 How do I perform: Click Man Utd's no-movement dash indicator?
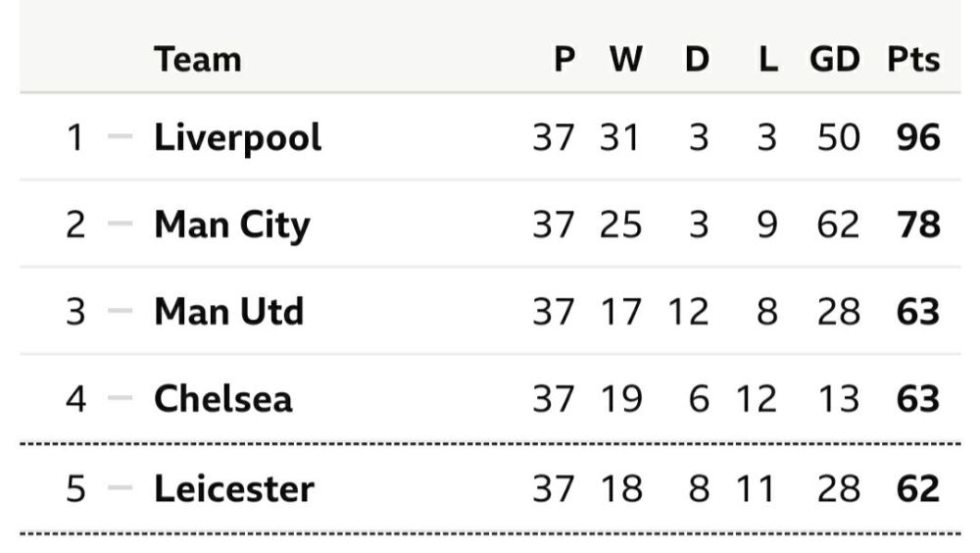pos(120,312)
